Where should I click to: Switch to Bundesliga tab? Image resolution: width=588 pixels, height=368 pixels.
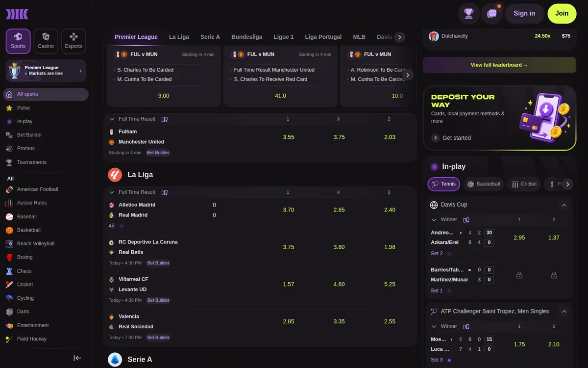click(x=246, y=37)
